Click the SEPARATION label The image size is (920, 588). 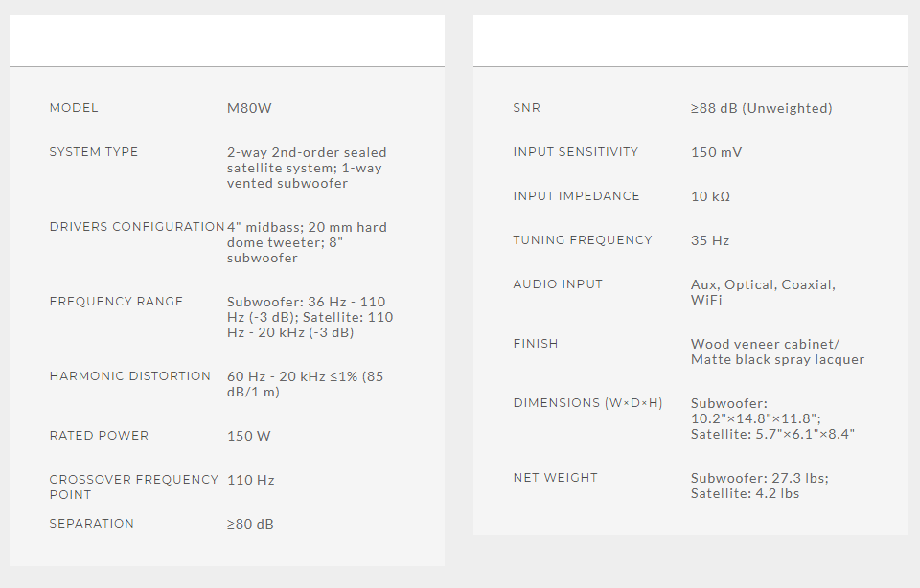[92, 524]
